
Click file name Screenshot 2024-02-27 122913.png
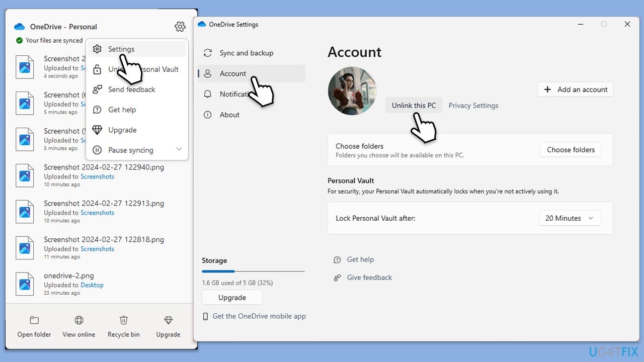point(104,203)
